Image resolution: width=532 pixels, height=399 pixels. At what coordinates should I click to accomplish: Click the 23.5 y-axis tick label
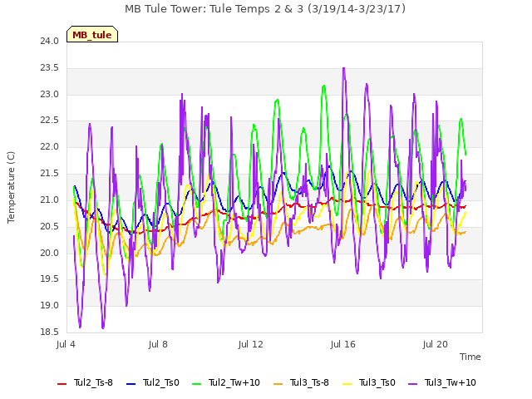[50, 67]
